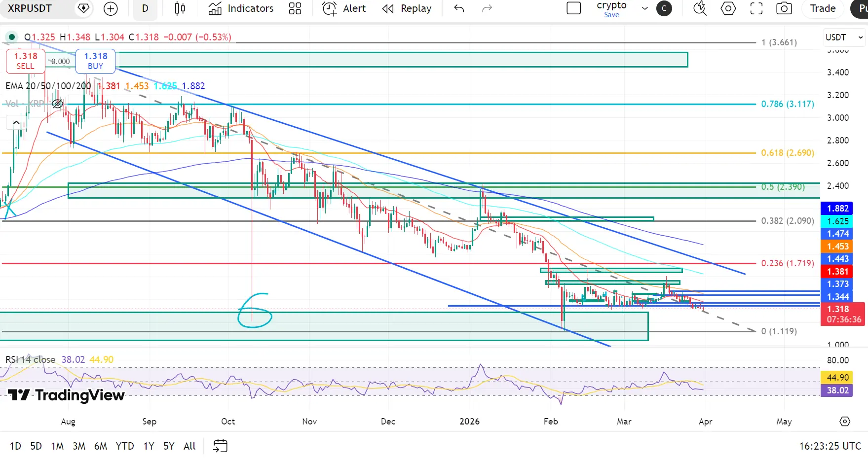Open quick search from the toolbar
This screenshot has width=868, height=459.
point(700,8)
